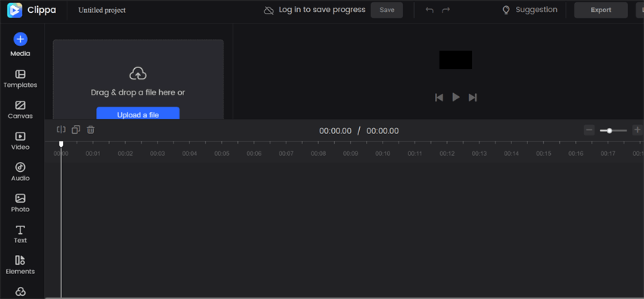The image size is (644, 299).
Task: Redo the last action
Action: 446,10
